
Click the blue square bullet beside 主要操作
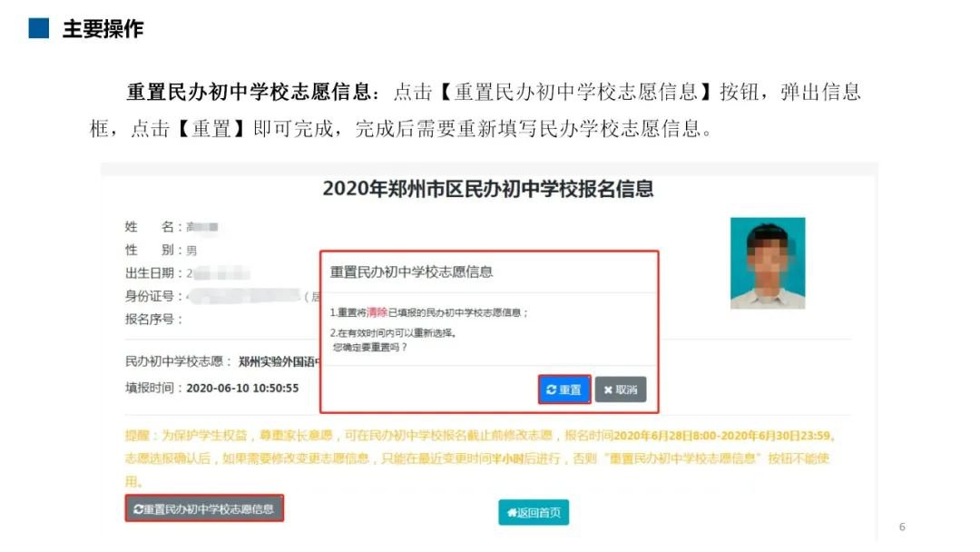(39, 28)
